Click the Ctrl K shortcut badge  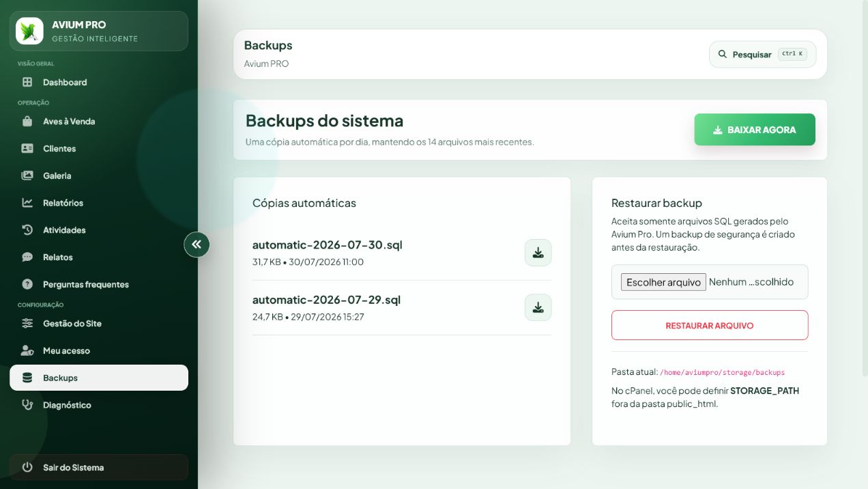click(792, 54)
